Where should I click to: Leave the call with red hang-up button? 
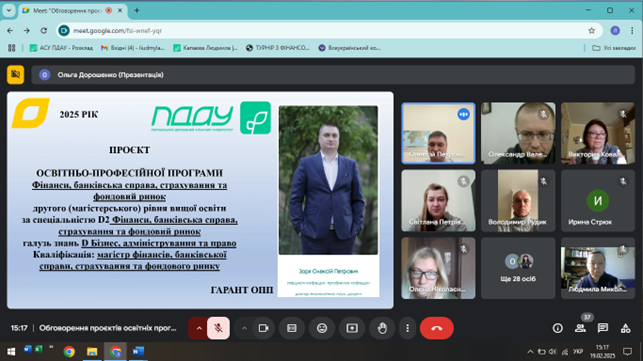point(437,328)
